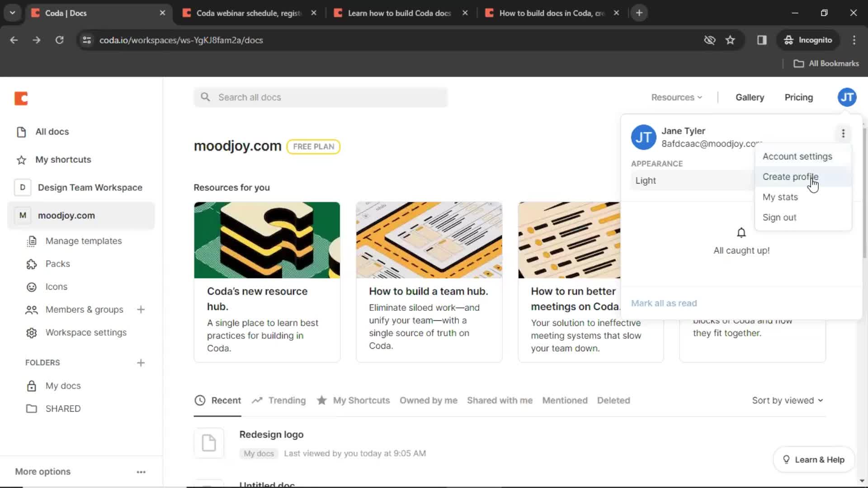Select the Light appearance toggle
Viewport: 868px width, 488px height.
[646, 180]
